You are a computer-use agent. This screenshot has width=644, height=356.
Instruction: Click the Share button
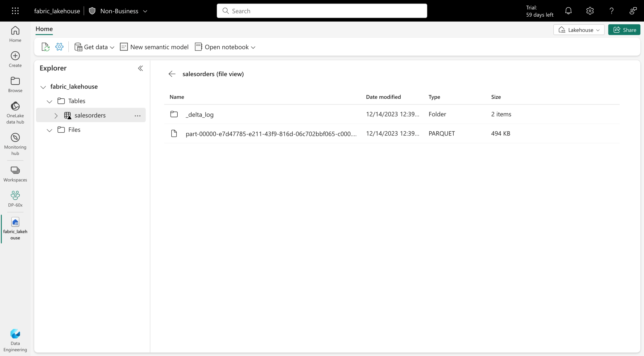[626, 29]
